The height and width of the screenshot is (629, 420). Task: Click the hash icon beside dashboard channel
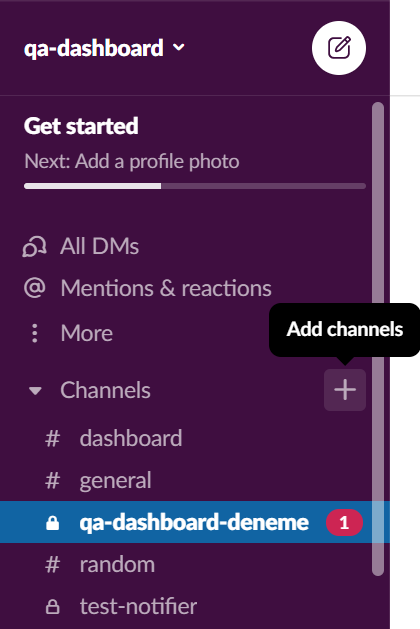pyautogui.click(x=53, y=438)
